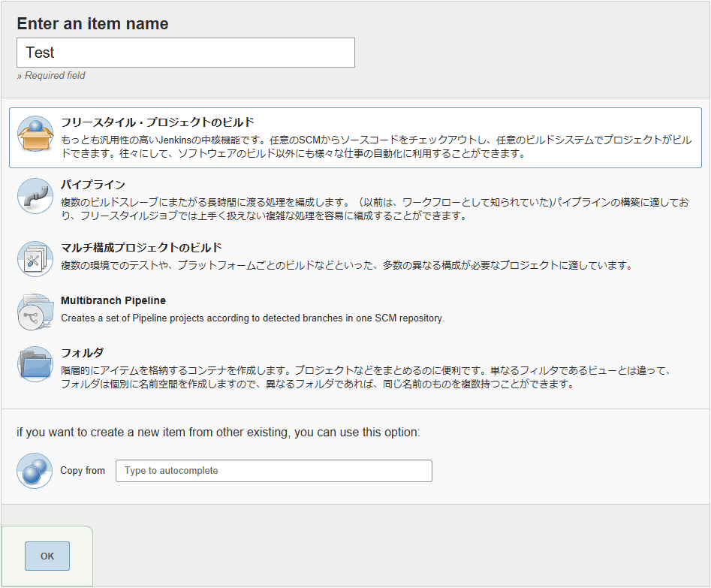Click the Copy from label
This screenshot has height=588, width=711.
tap(83, 471)
